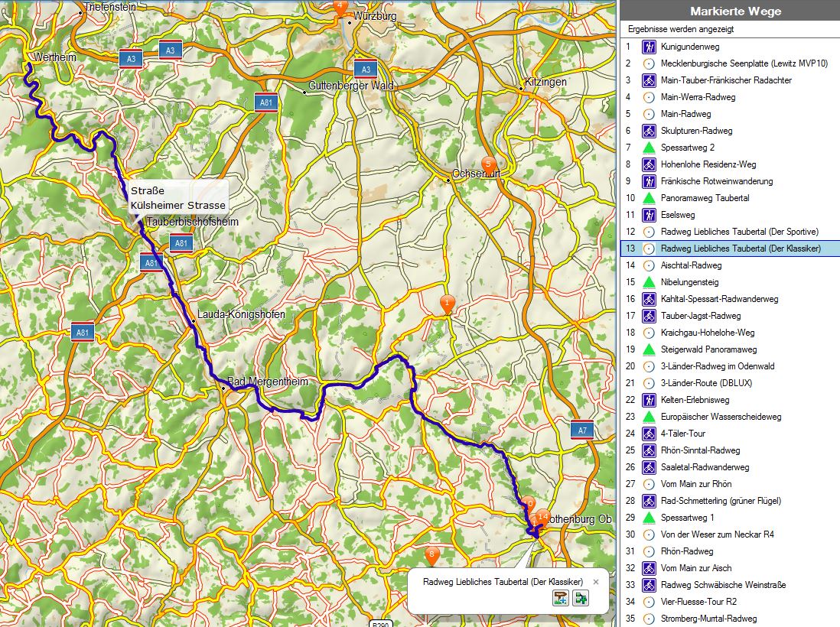Click orange map marker number 5 near Ochsenfurt
The height and width of the screenshot is (627, 840).
(x=487, y=164)
